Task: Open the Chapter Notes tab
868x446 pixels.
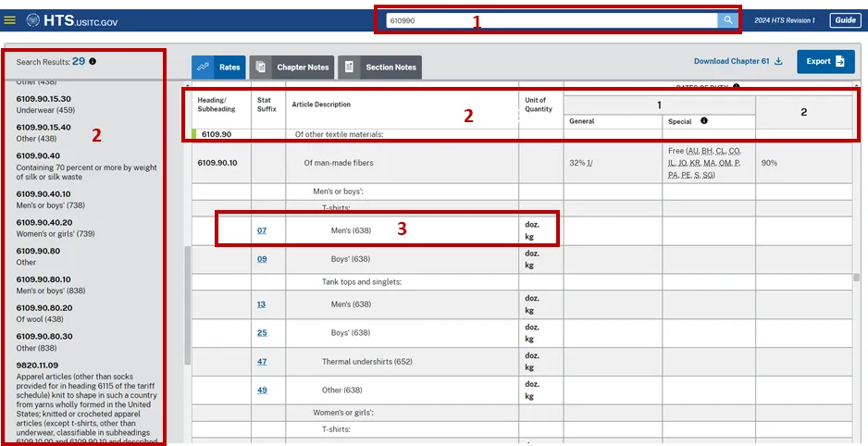Action: coord(291,67)
